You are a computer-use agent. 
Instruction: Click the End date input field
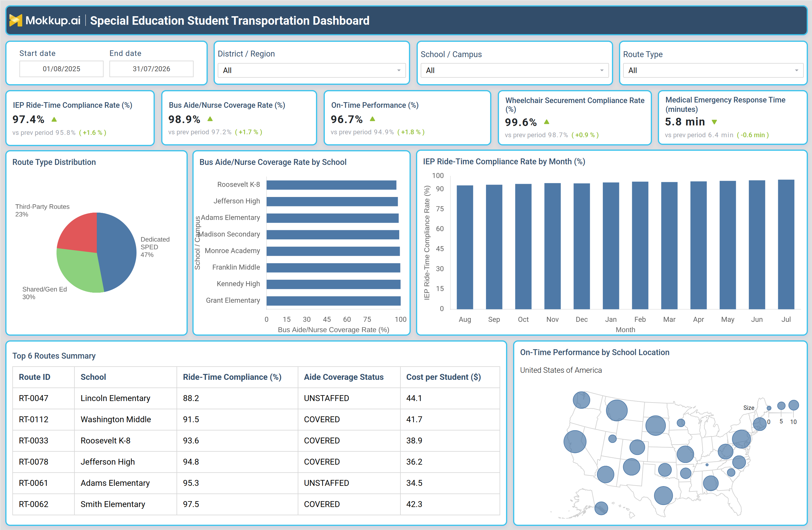pos(152,69)
